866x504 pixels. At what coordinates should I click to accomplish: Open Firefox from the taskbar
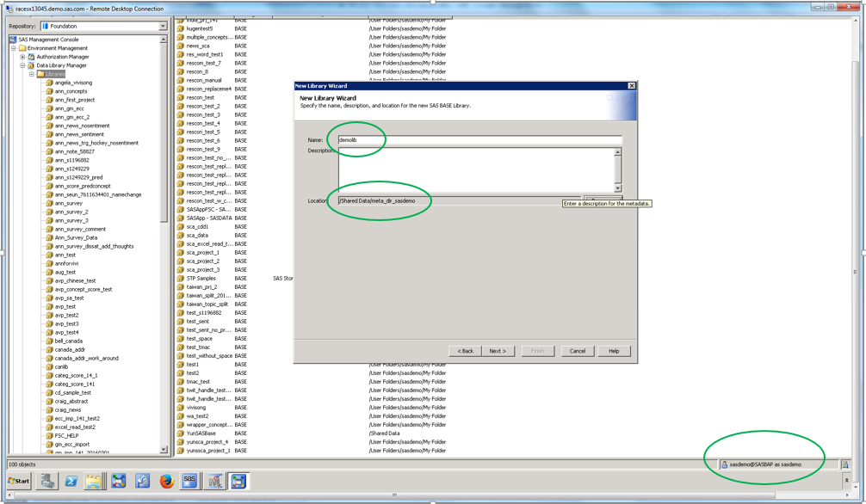click(167, 482)
